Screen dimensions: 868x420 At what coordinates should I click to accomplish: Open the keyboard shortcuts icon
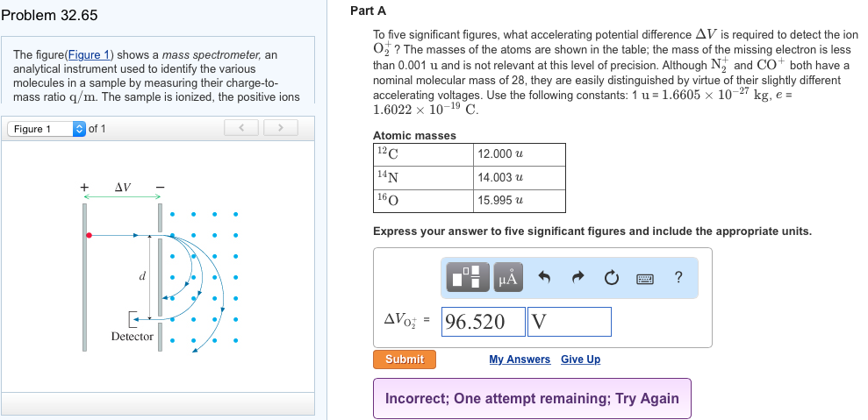coord(645,278)
